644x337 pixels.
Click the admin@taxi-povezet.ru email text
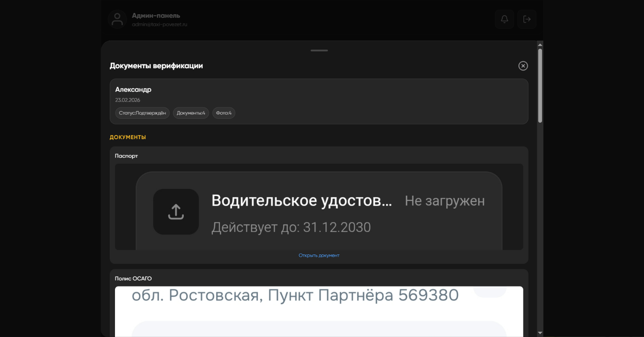[x=159, y=24]
